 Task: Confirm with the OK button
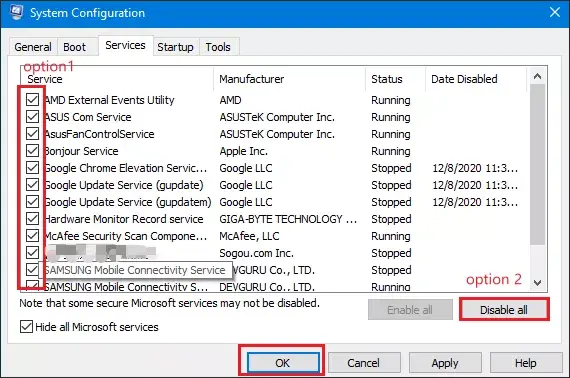coord(283,362)
